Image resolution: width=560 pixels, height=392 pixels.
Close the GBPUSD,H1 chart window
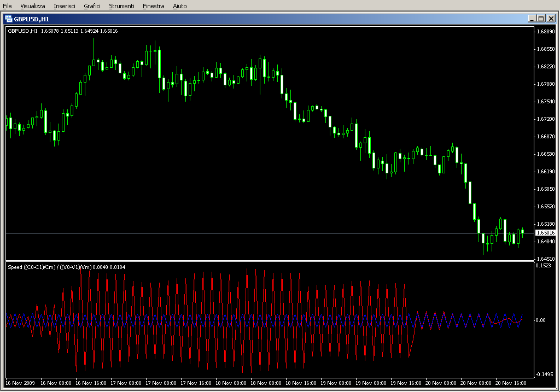(x=551, y=19)
